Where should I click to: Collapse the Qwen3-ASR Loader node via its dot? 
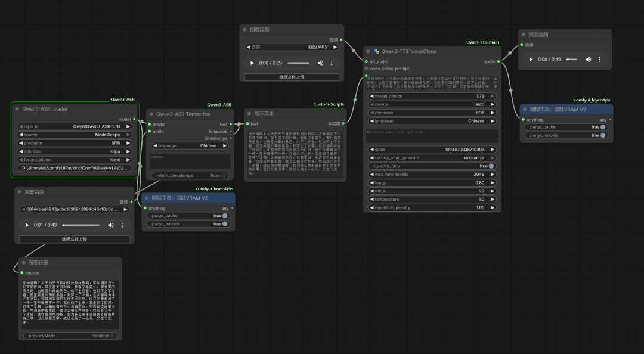point(17,109)
